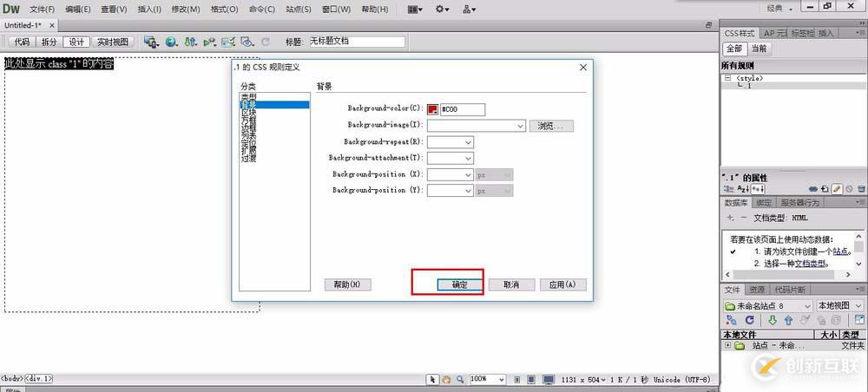Click the attach style sheet link icon
Image resolution: width=868 pixels, height=392 pixels.
(812, 189)
